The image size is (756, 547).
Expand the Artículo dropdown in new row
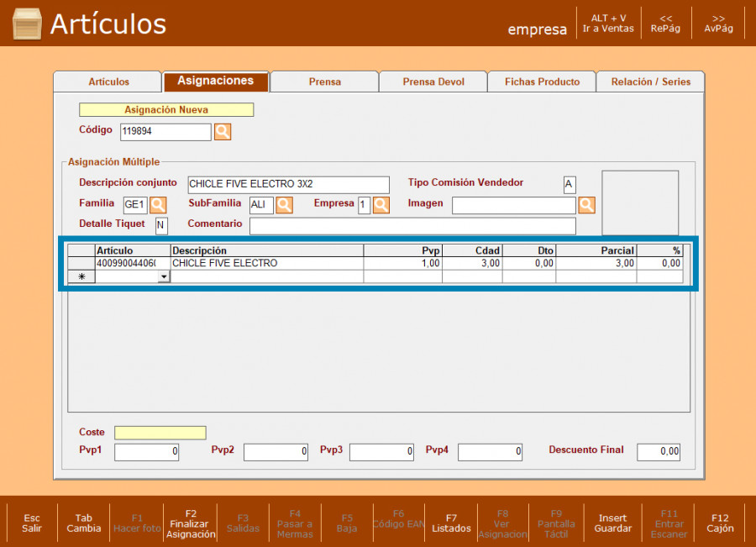(x=164, y=276)
